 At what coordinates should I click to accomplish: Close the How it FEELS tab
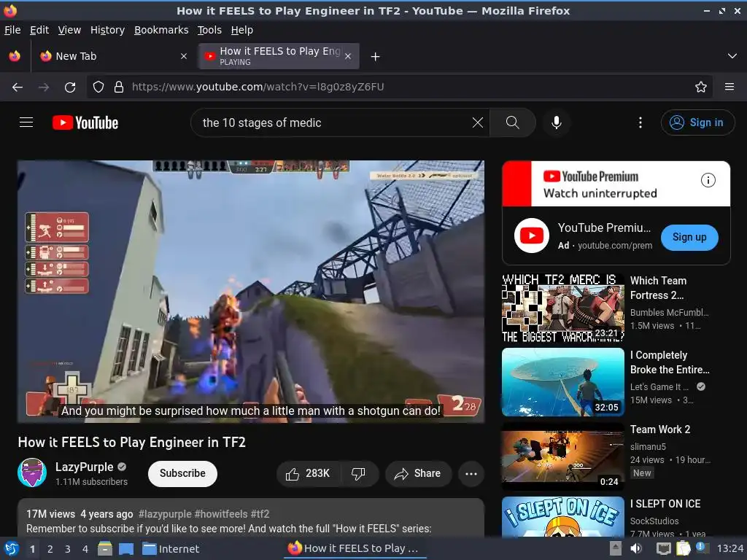click(x=348, y=56)
